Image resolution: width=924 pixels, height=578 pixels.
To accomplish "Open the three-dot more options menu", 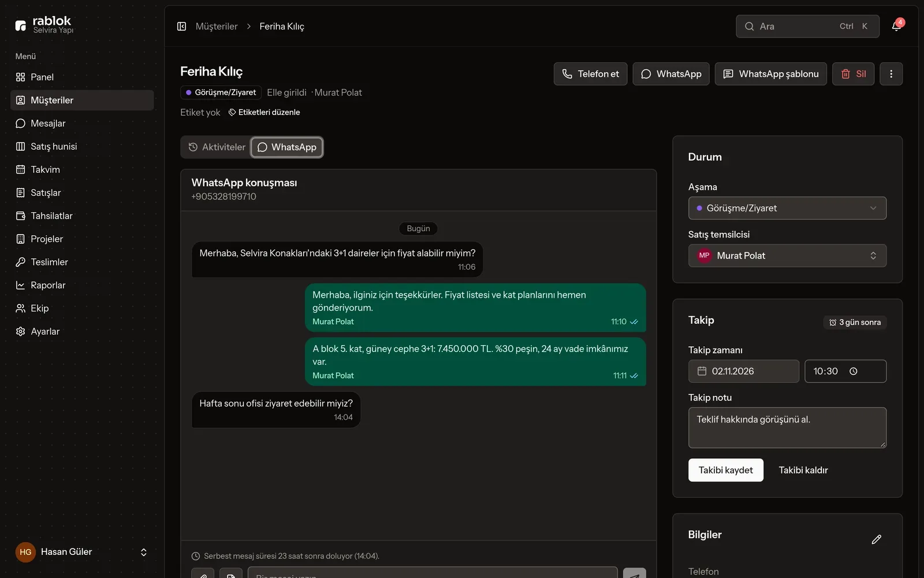I will pyautogui.click(x=891, y=74).
